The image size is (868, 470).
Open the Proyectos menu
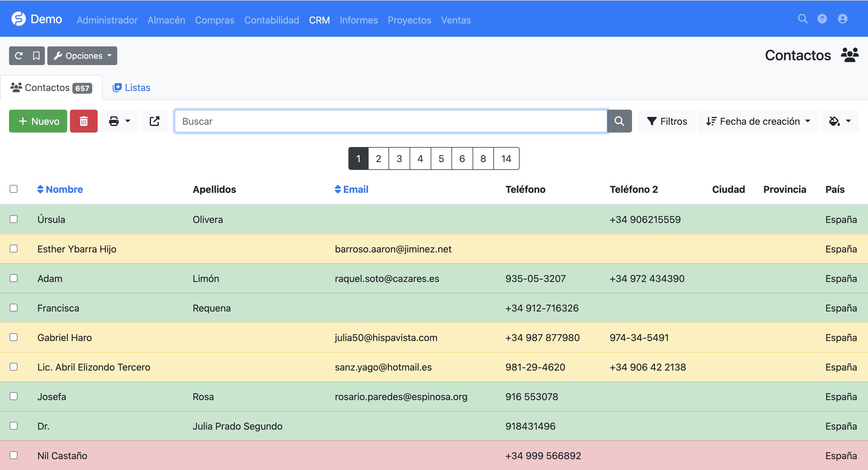click(409, 20)
